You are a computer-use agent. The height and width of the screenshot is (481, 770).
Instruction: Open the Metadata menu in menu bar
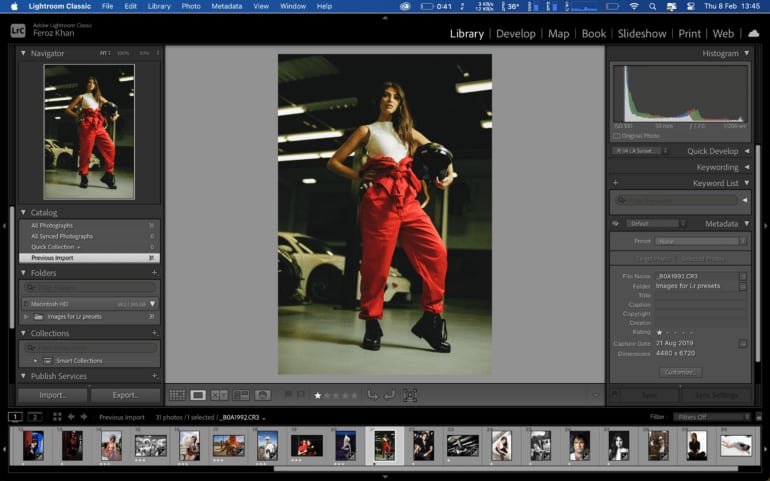point(226,6)
